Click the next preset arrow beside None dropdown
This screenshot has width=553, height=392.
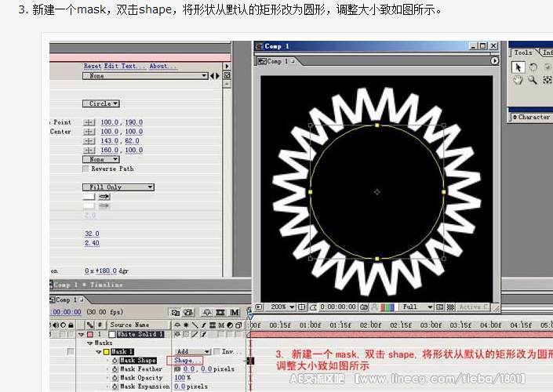click(217, 76)
